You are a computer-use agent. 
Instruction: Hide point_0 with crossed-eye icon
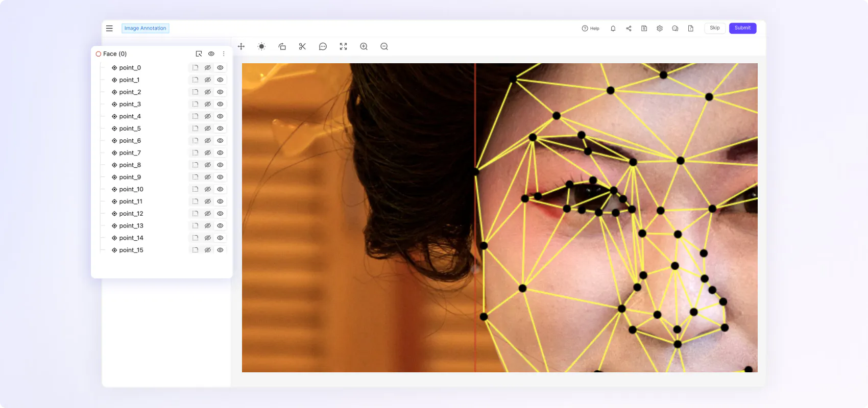208,68
